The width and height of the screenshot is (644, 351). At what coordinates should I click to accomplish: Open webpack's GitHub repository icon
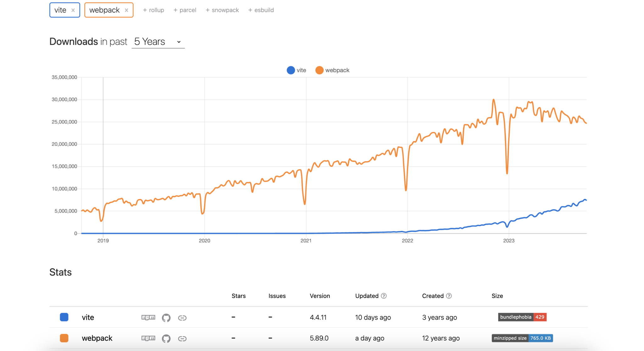(166, 338)
